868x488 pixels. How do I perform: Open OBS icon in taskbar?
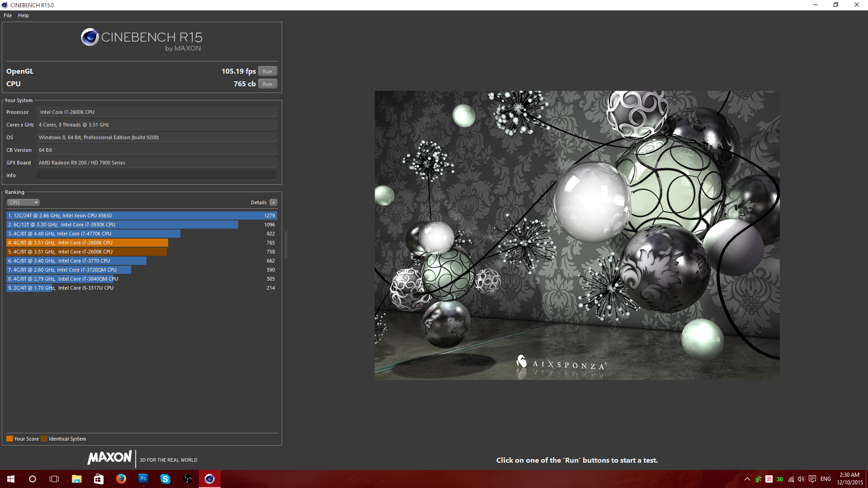tap(187, 479)
